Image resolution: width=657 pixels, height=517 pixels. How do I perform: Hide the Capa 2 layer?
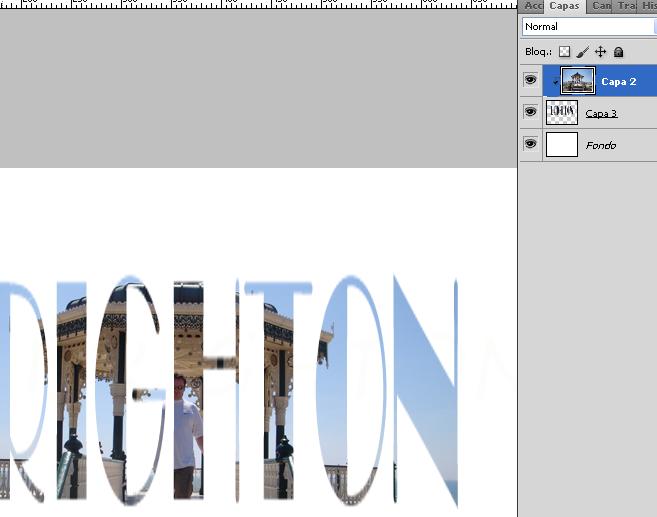[x=530, y=80]
